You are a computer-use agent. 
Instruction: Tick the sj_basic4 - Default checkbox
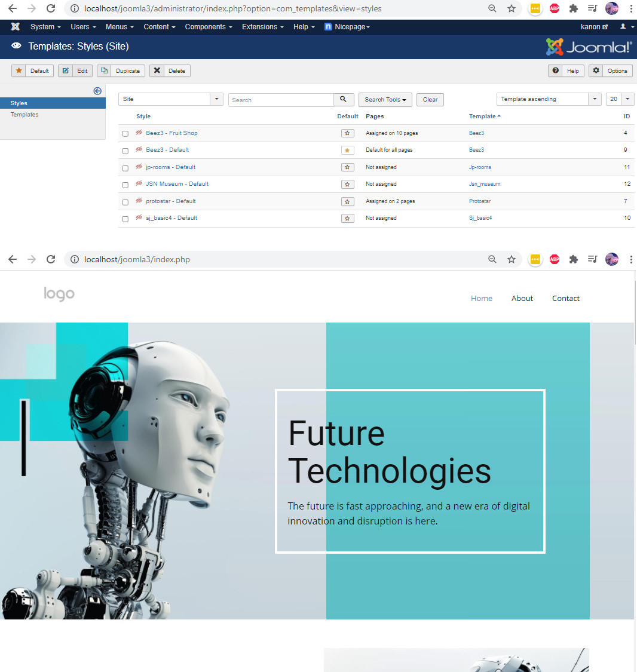125,219
